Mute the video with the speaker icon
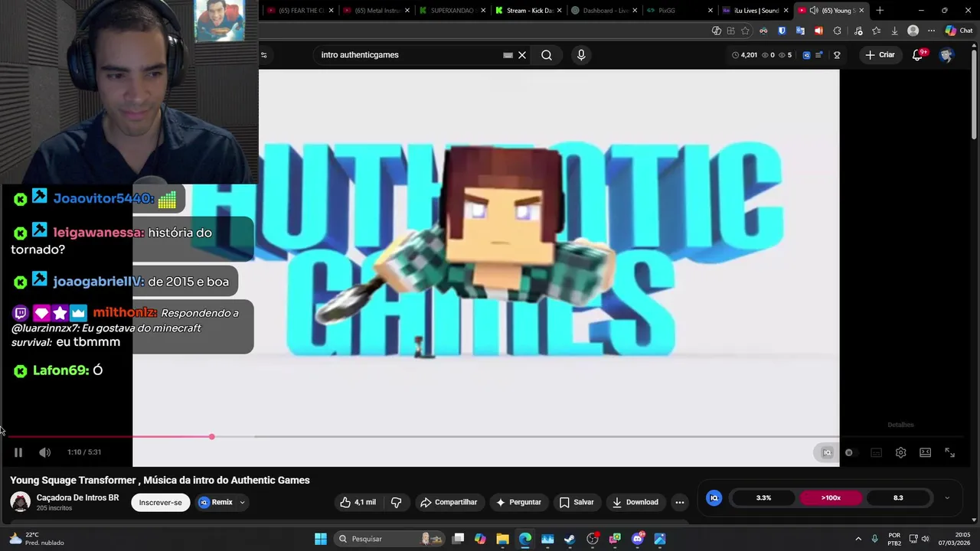 click(45, 452)
